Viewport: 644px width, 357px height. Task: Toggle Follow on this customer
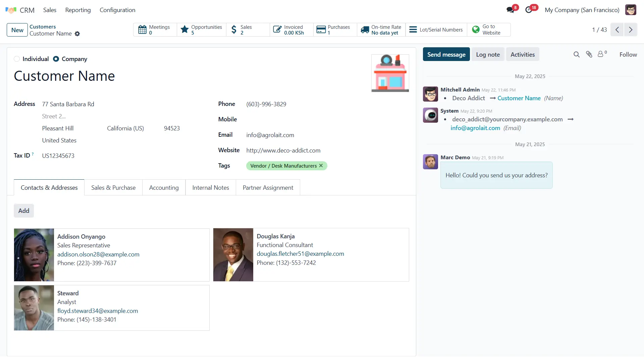[x=628, y=55]
